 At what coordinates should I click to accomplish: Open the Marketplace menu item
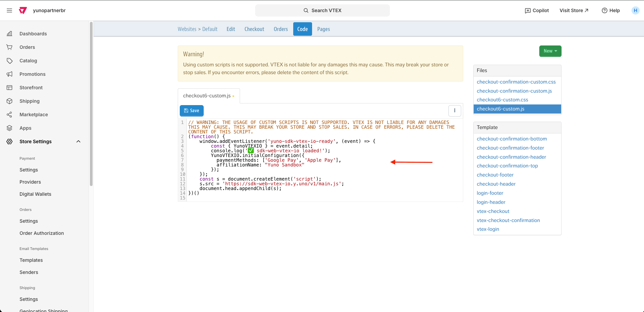34,115
